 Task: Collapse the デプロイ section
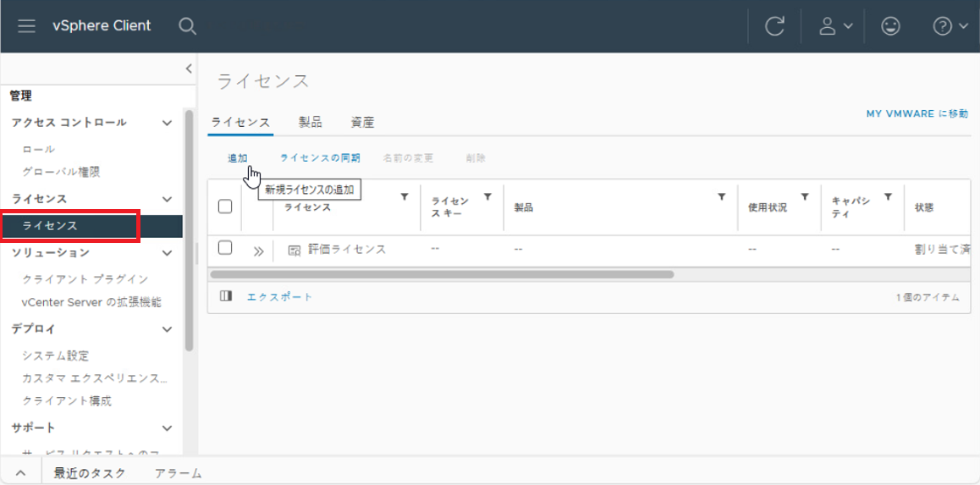(167, 329)
